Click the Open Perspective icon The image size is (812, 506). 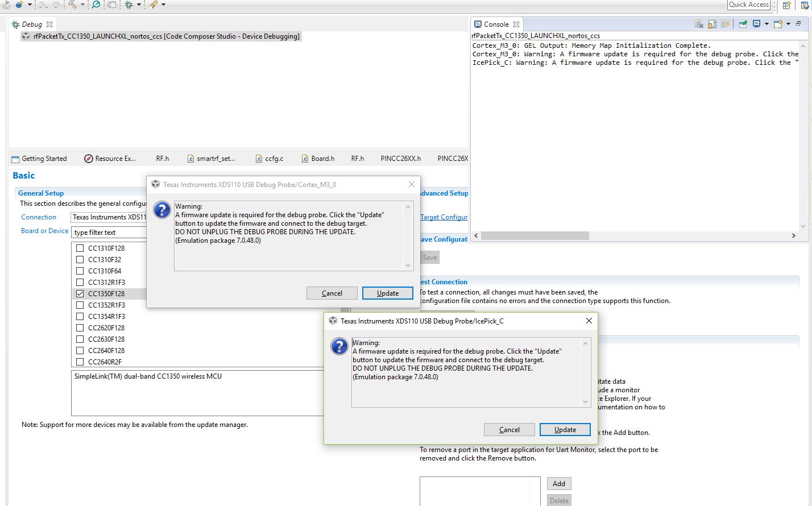click(x=787, y=5)
